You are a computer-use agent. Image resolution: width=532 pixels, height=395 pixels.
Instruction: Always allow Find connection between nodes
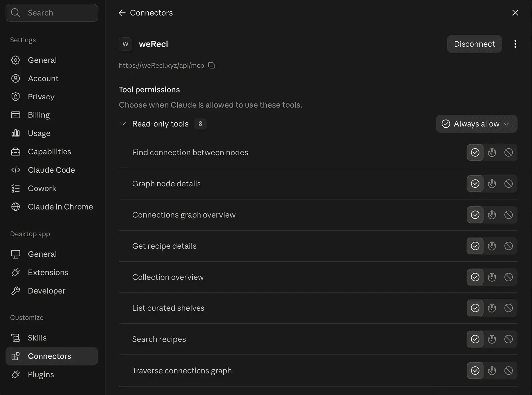(x=475, y=152)
